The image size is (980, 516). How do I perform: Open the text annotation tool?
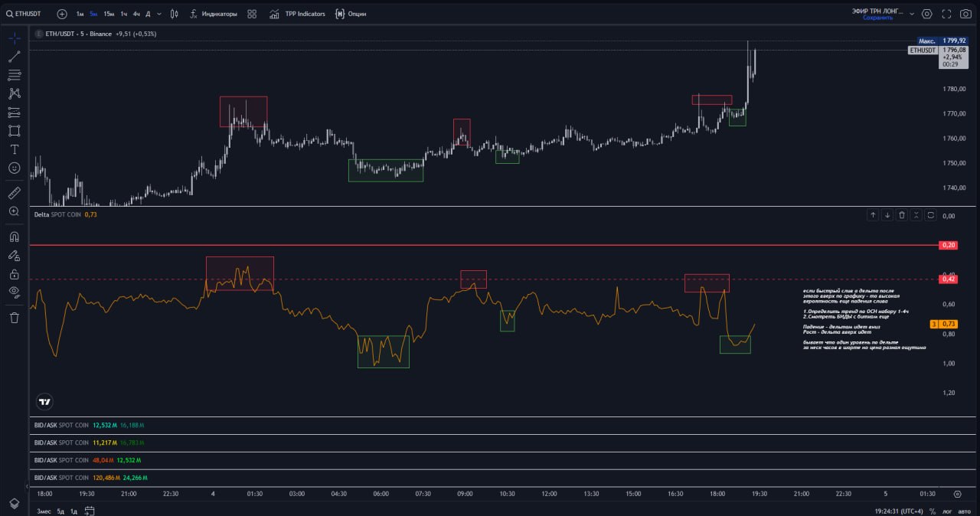[x=14, y=149]
